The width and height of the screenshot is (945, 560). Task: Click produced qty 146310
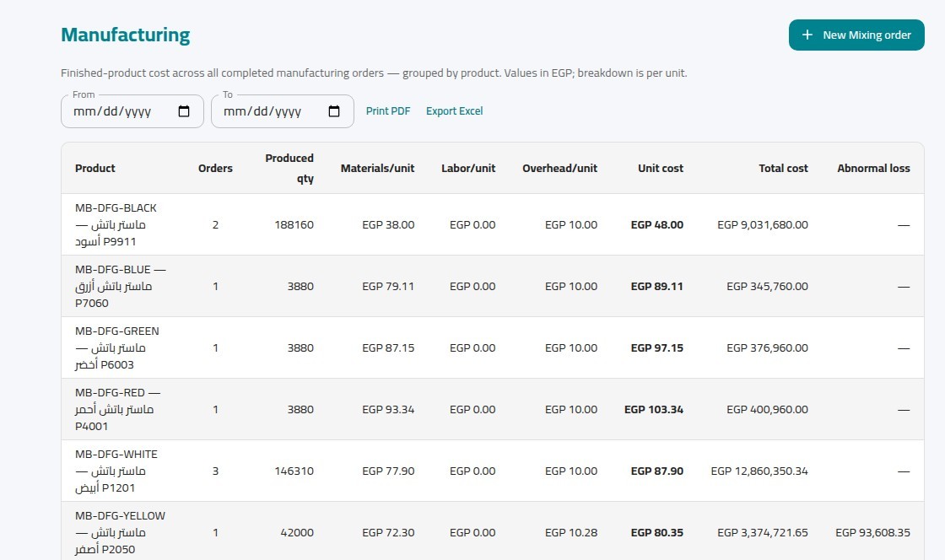(x=294, y=471)
